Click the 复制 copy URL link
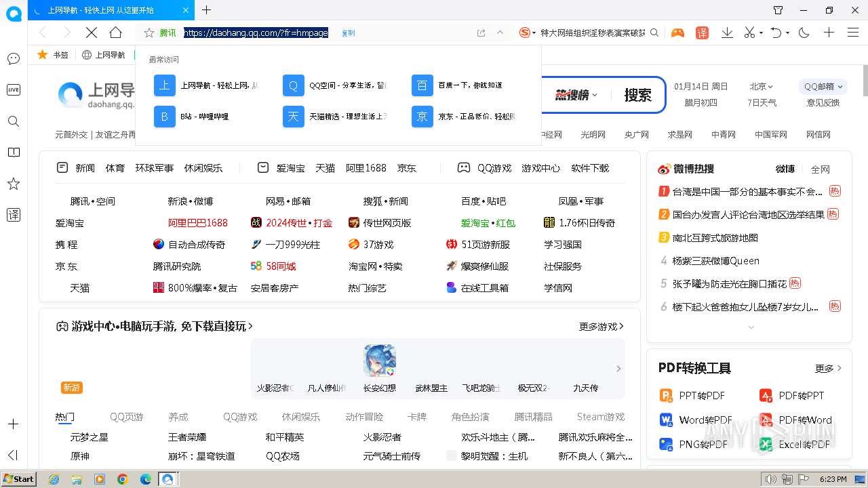Image resolution: width=868 pixels, height=488 pixels. point(348,33)
